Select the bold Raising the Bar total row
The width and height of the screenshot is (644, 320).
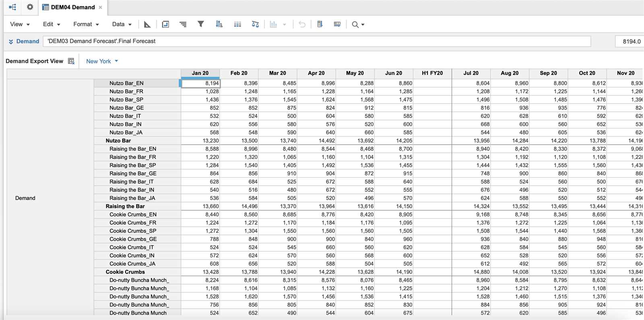137,206
